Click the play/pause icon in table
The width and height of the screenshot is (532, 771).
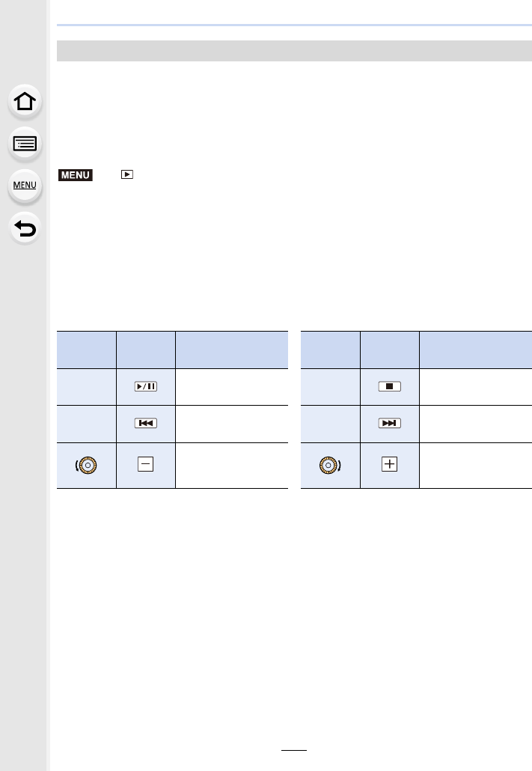[146, 386]
